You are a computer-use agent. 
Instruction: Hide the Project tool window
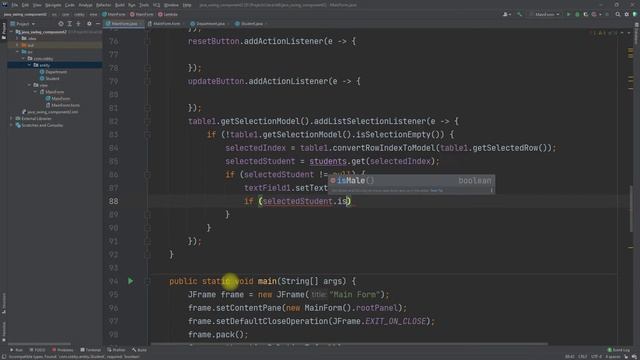point(98,24)
